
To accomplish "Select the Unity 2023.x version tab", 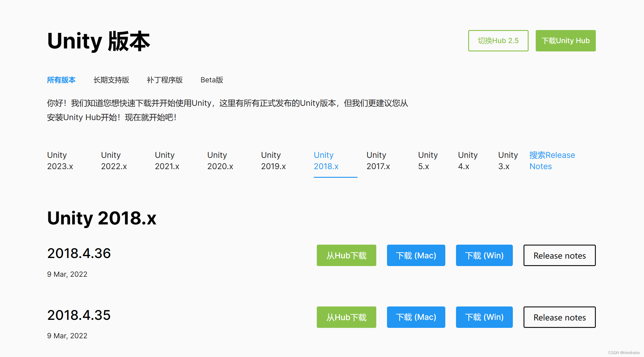I will 60,161.
